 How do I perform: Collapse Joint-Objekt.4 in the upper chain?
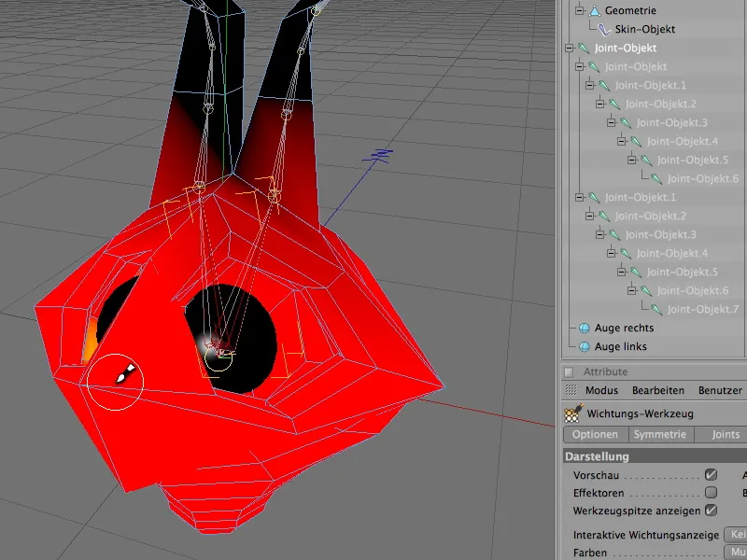[x=621, y=142]
